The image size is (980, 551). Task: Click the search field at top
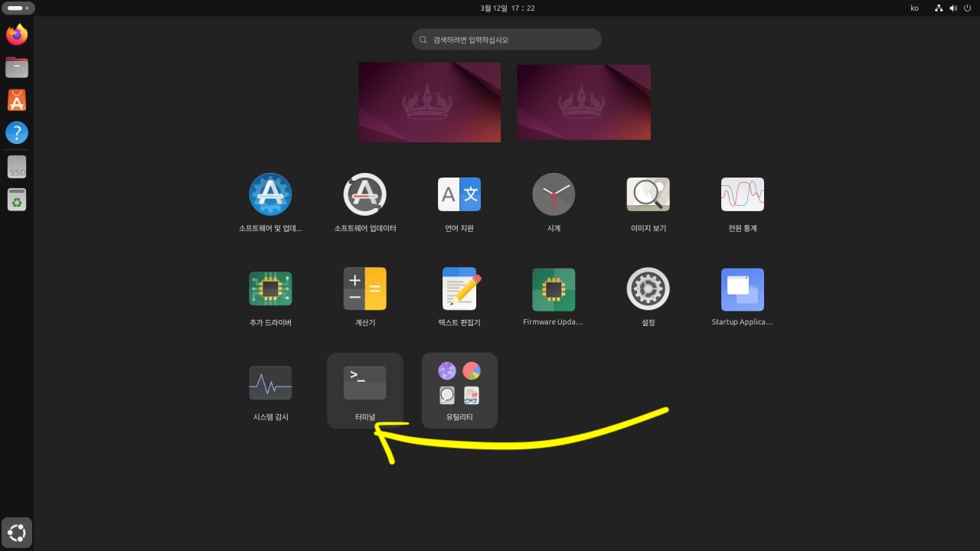click(506, 40)
